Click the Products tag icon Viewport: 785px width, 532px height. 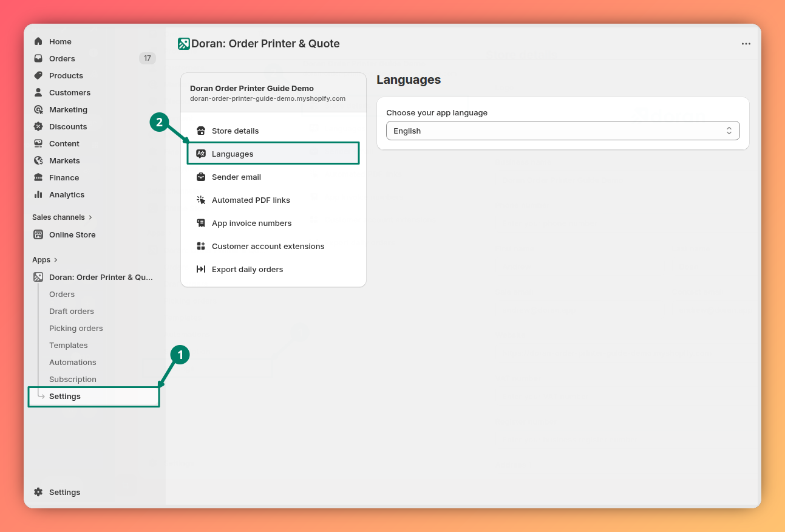click(x=38, y=75)
